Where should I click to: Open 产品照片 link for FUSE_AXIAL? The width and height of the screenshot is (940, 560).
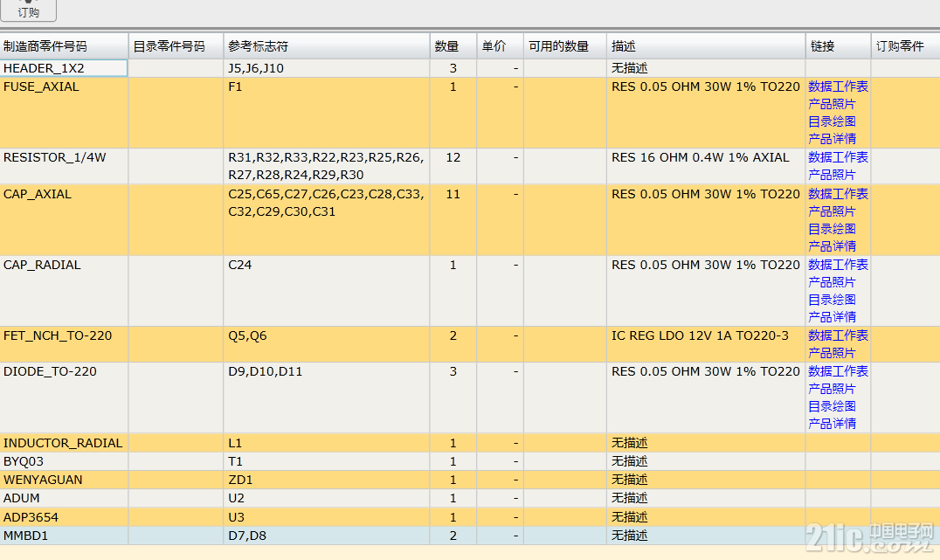pyautogui.click(x=832, y=104)
